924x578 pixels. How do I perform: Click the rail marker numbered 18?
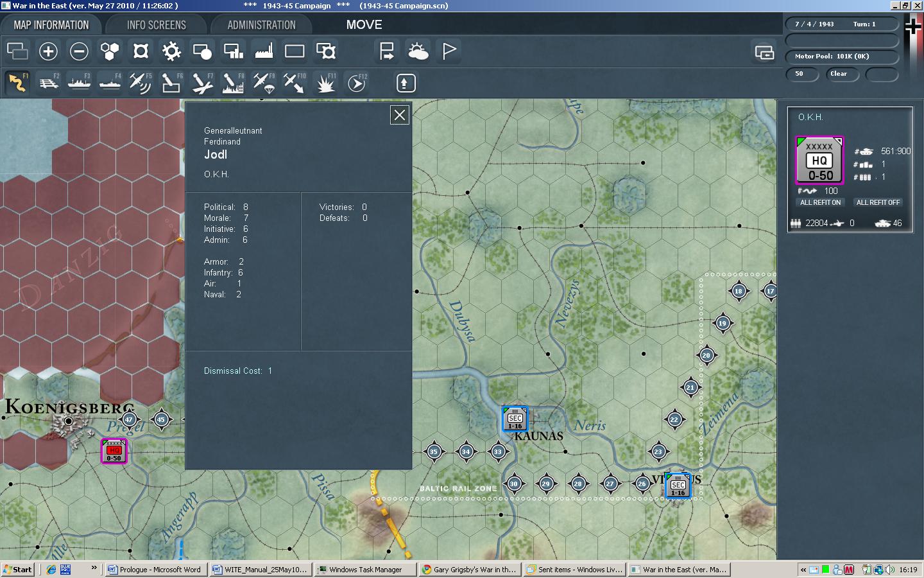coord(739,291)
